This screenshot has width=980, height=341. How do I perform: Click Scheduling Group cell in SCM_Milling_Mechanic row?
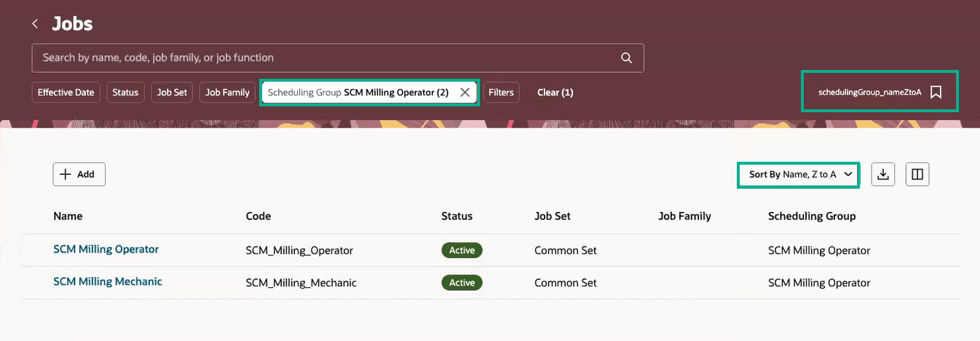tap(819, 283)
